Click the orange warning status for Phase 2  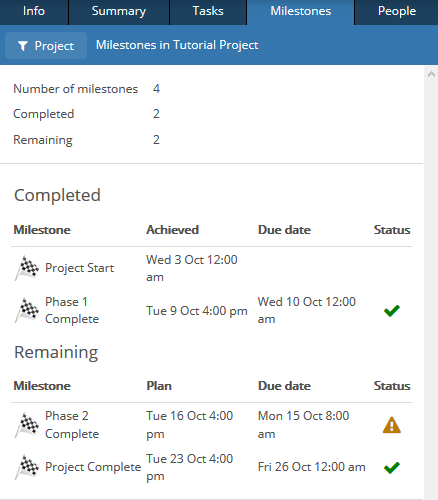[392, 425]
